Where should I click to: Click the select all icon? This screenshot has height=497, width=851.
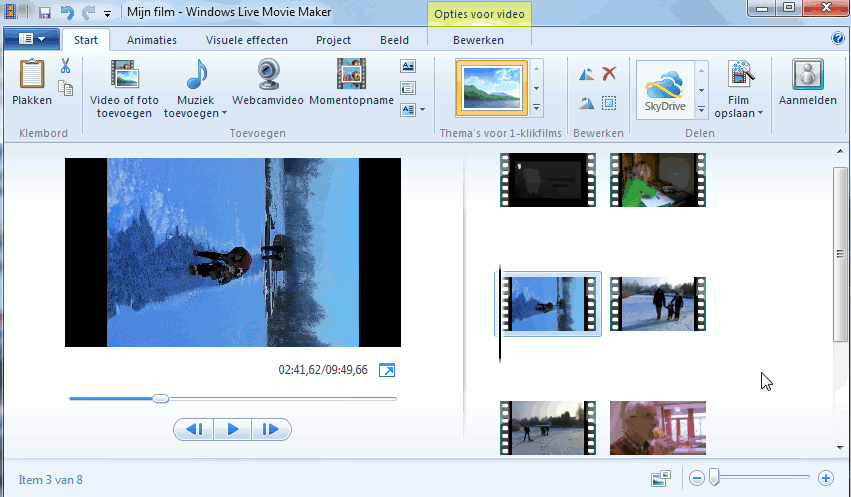[609, 103]
